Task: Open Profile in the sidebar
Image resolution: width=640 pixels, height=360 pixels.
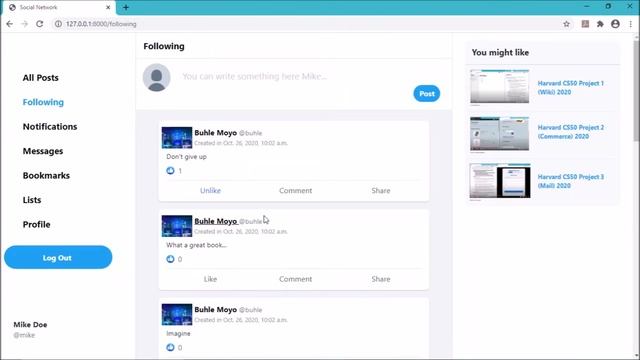Action: [x=36, y=224]
